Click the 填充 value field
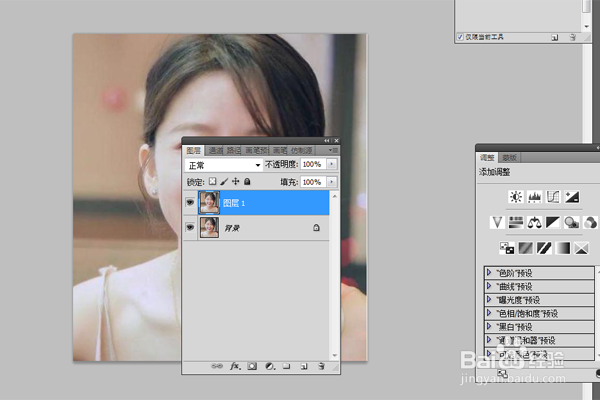This screenshot has width=600, height=400. coord(313,182)
